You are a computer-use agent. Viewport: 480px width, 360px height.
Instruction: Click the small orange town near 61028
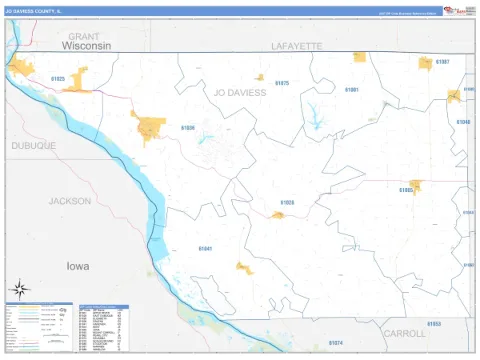(277, 215)
